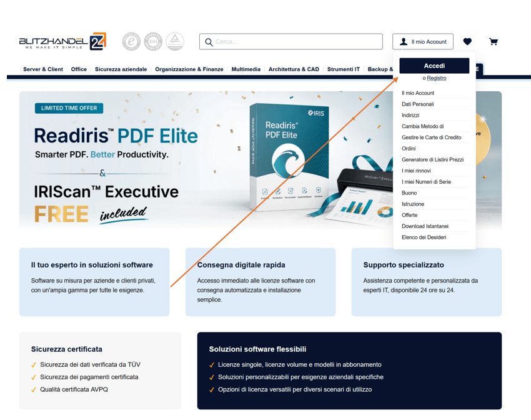
Task: Click Il tuo esperto in soluzioni software heading
Action: (92, 265)
